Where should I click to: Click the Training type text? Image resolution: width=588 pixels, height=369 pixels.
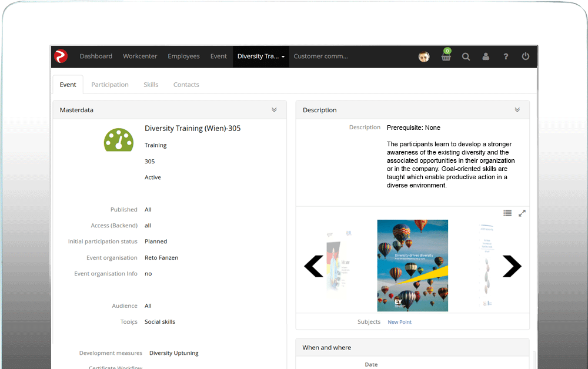pyautogui.click(x=156, y=145)
